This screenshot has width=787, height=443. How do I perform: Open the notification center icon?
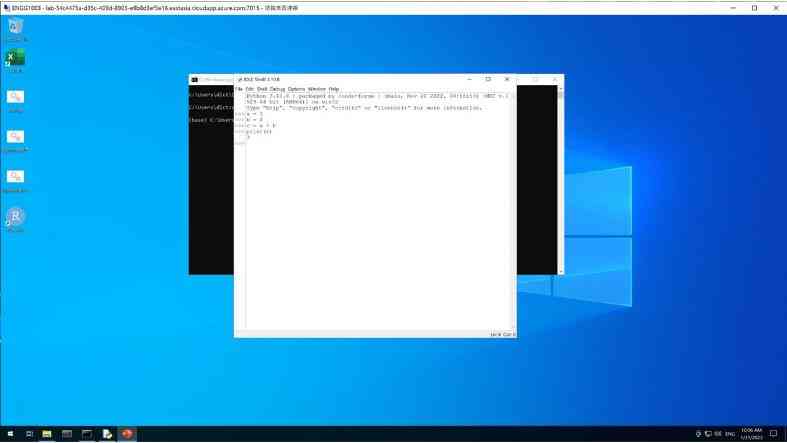[x=773, y=434]
